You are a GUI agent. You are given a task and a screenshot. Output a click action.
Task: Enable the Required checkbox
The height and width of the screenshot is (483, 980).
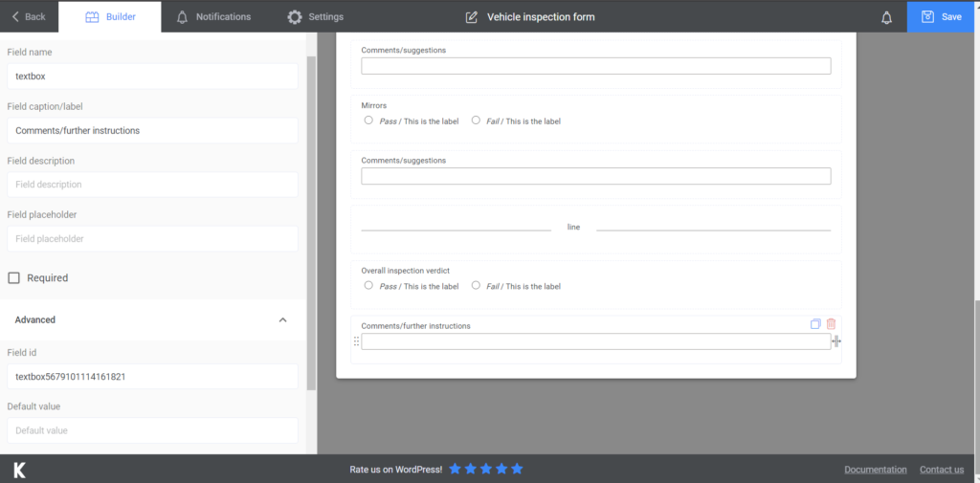[13, 277]
